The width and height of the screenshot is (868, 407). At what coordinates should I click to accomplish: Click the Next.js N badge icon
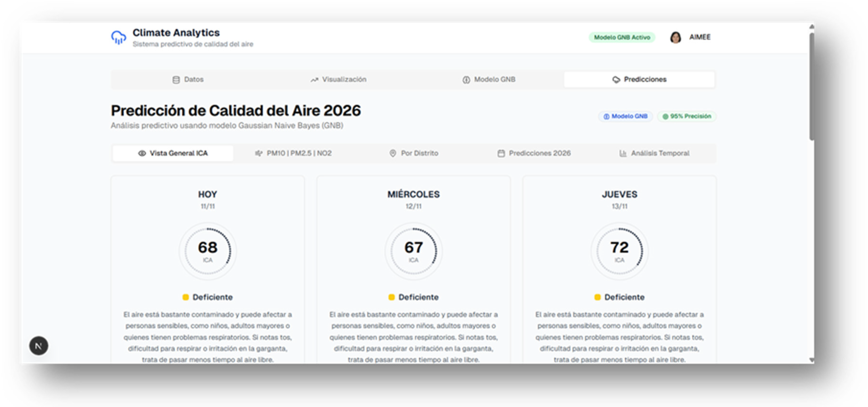click(x=38, y=346)
